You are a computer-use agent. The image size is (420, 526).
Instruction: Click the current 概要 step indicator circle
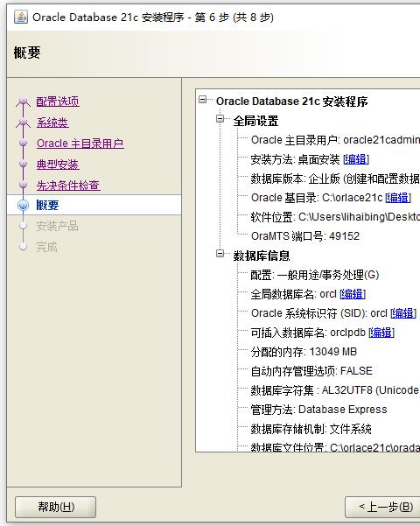coord(23,205)
